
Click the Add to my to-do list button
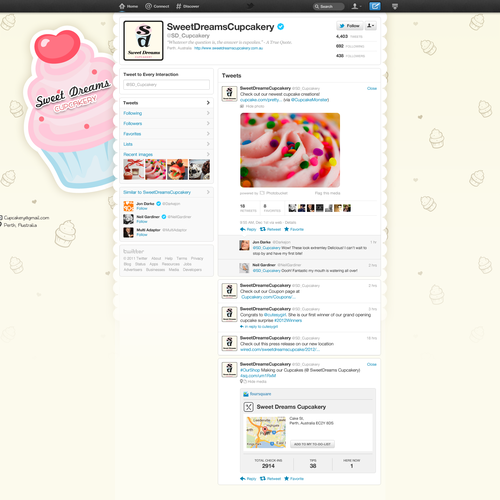coord(312,444)
